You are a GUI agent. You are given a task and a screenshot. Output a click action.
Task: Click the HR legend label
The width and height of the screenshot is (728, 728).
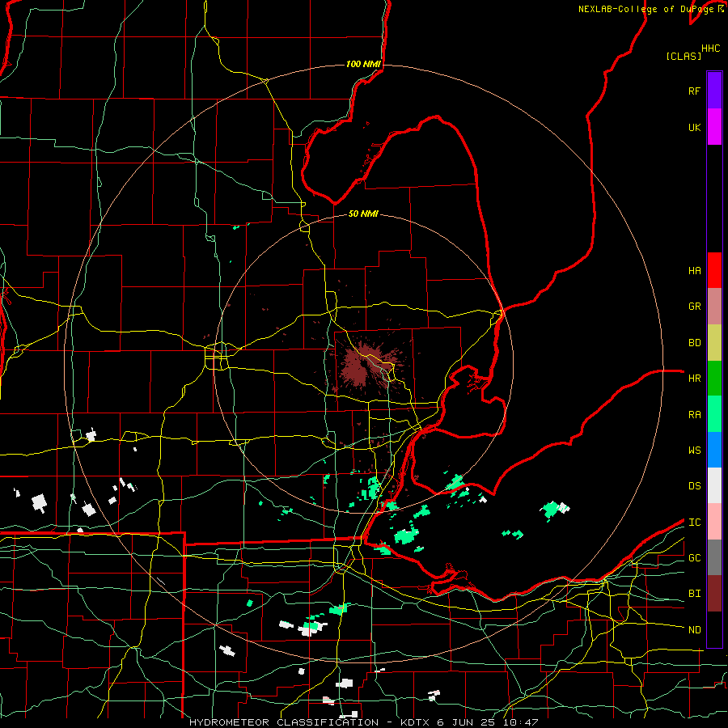click(x=694, y=379)
